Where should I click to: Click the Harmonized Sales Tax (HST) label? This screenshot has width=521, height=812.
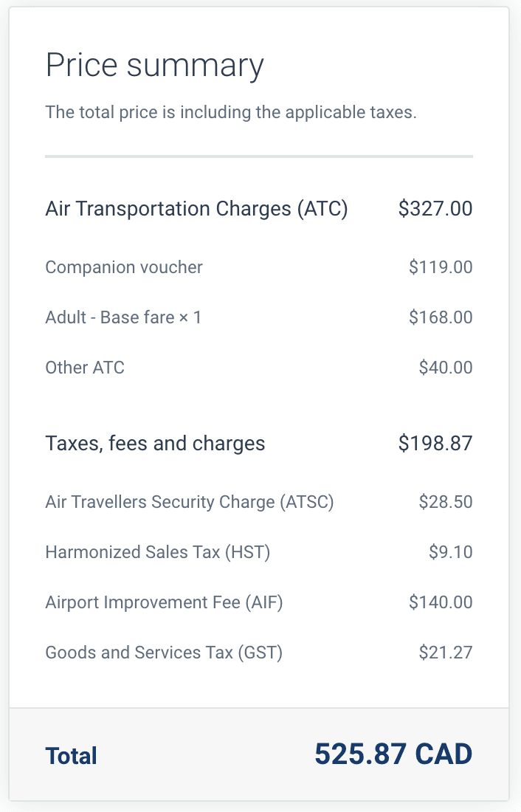[x=158, y=552]
